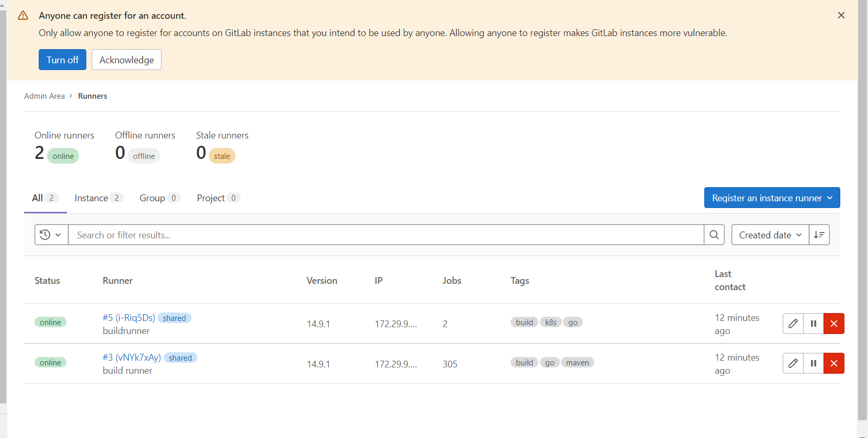Viewport: 868px width, 438px height.
Task: Click the shared badge on runner #3
Action: click(x=181, y=358)
